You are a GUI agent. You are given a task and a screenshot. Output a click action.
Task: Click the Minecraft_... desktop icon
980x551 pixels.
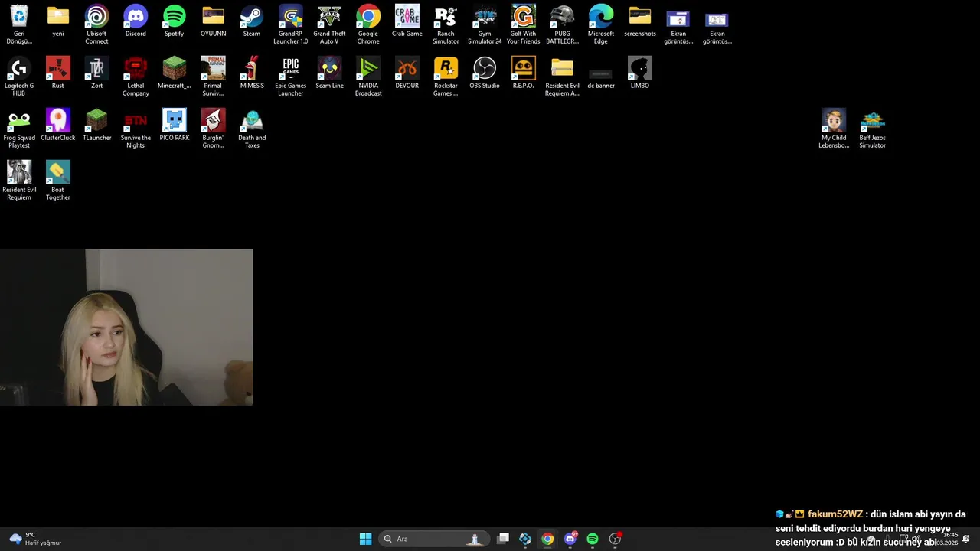[x=174, y=73]
